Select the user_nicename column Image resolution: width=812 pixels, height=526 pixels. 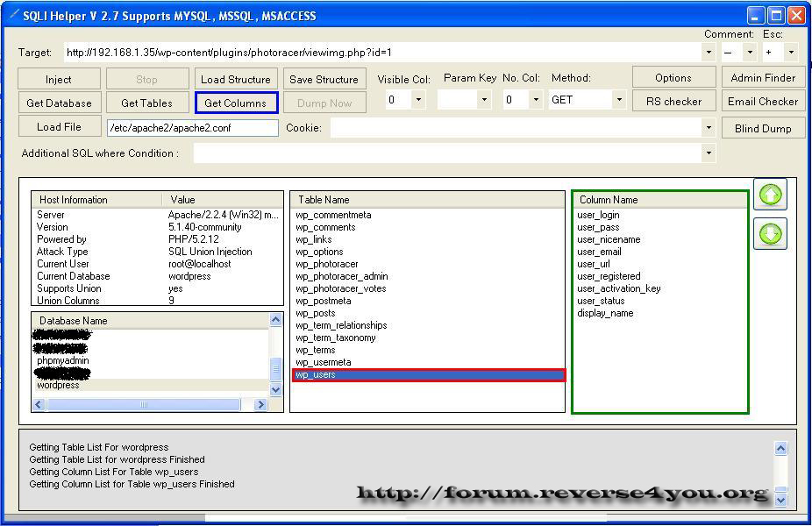tap(660, 239)
